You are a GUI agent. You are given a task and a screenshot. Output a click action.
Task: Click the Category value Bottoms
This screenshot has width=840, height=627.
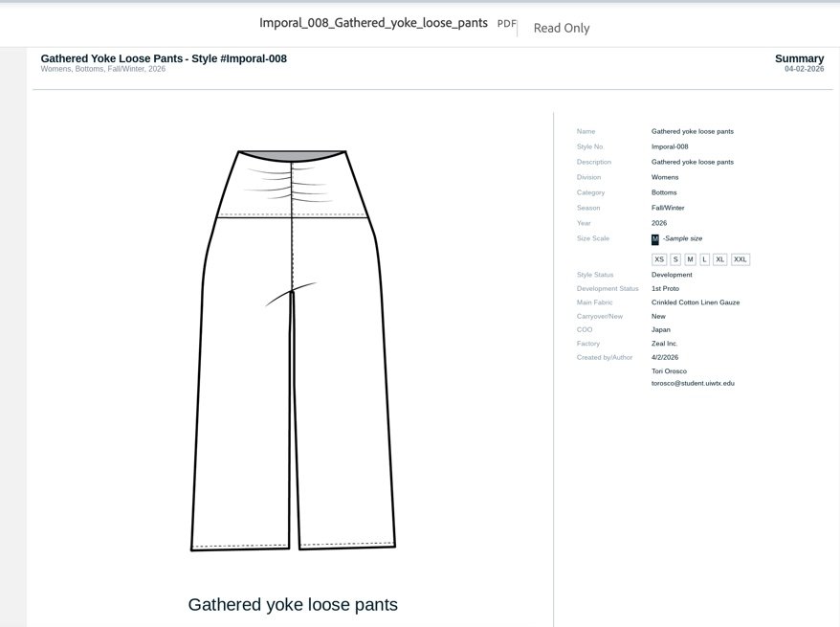664,192
